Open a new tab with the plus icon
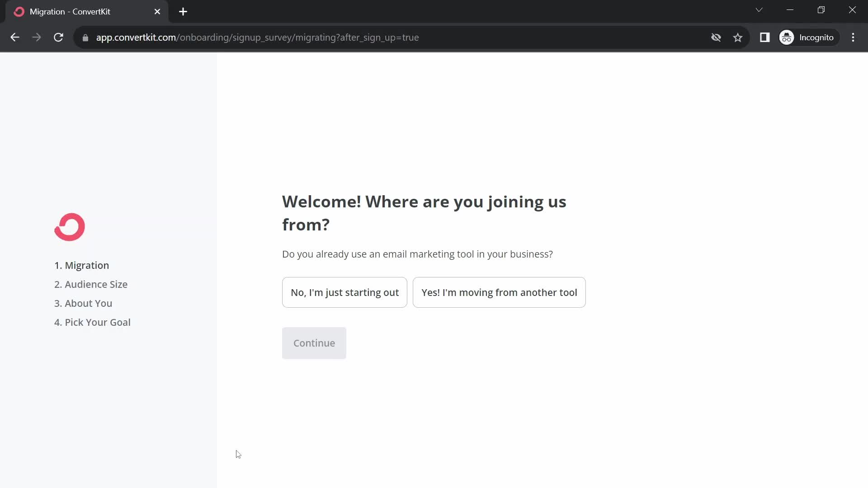 click(183, 12)
